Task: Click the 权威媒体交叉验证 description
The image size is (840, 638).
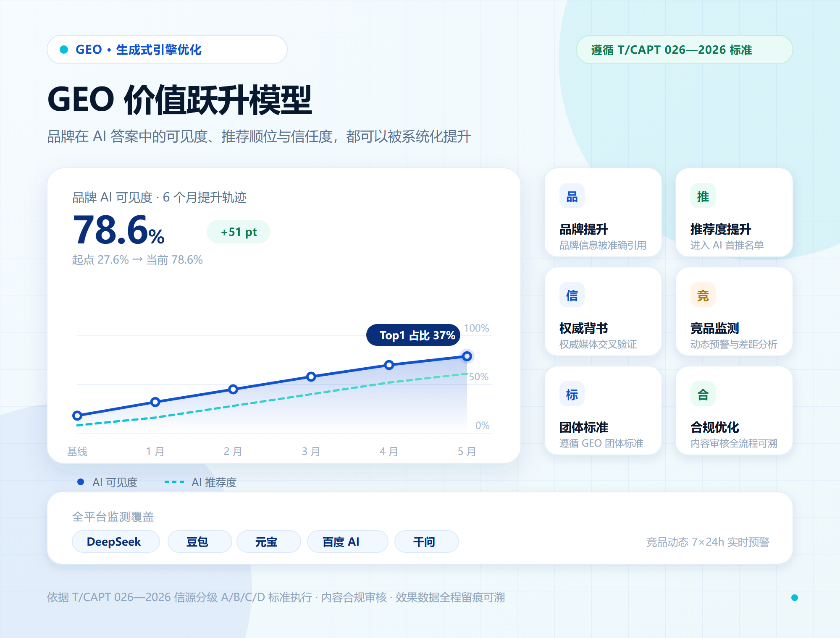Action: click(x=598, y=344)
